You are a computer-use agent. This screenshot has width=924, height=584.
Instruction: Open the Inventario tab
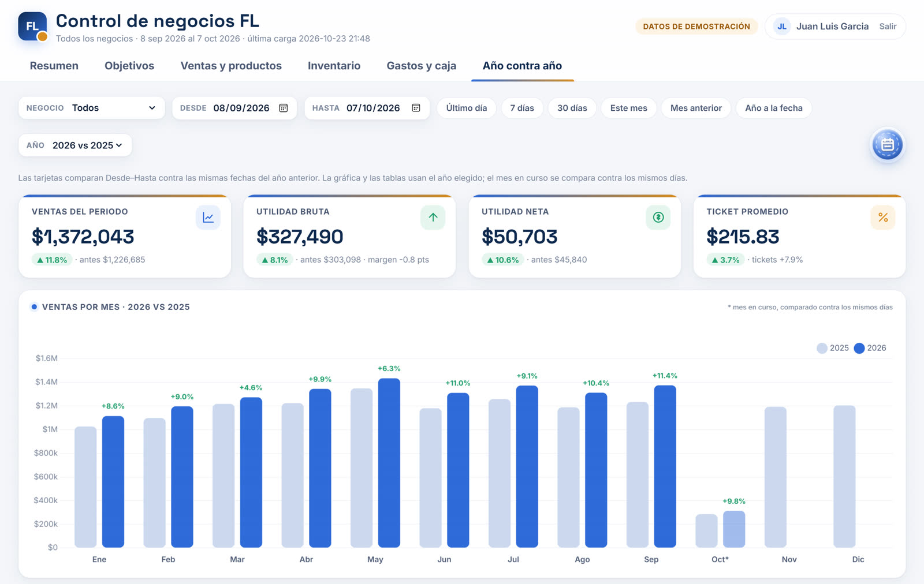pos(334,66)
